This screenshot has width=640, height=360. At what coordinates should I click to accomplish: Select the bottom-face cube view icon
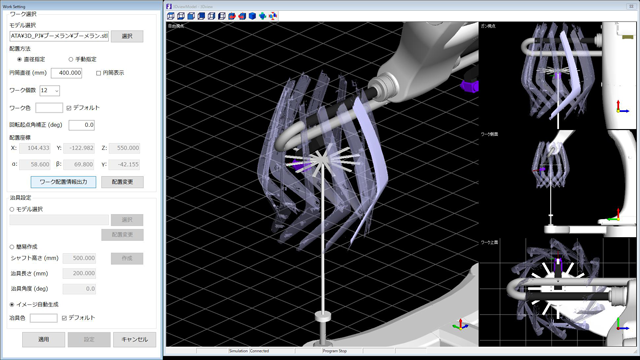click(181, 16)
